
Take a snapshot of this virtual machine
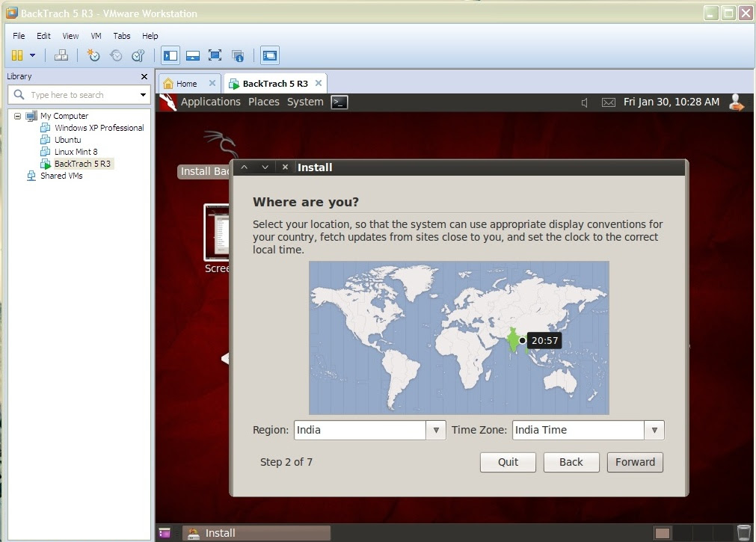point(93,55)
